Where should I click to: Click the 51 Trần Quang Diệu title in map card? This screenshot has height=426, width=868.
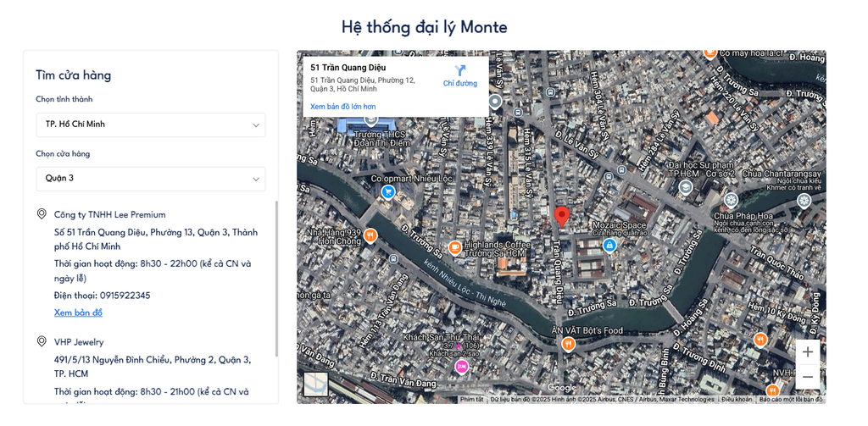[348, 68]
